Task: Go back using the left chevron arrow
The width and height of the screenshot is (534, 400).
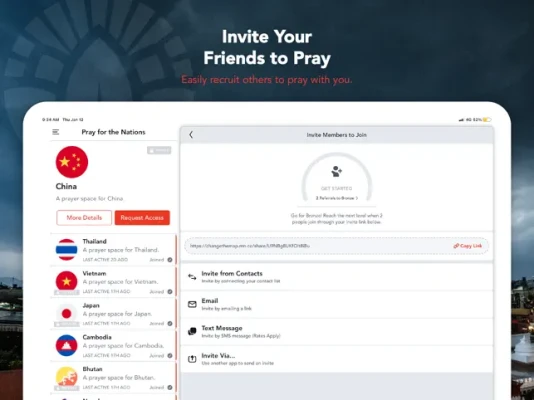Action: tap(191, 135)
